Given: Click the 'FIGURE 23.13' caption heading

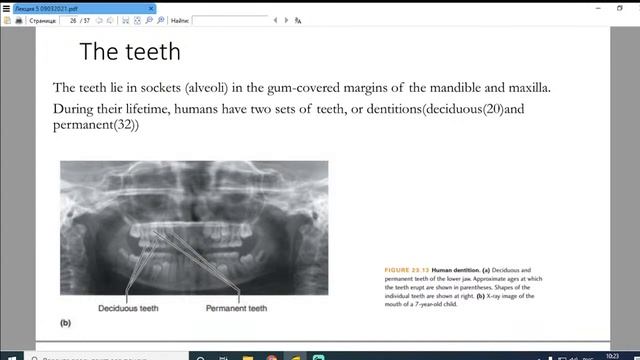Looking at the screenshot, I should click(x=407, y=270).
